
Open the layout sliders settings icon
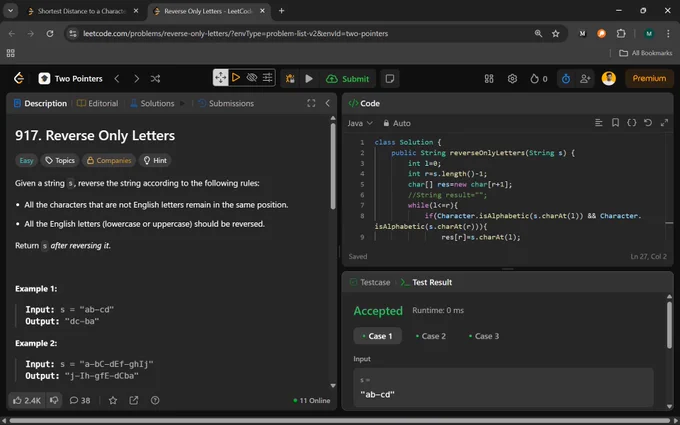[267, 78]
